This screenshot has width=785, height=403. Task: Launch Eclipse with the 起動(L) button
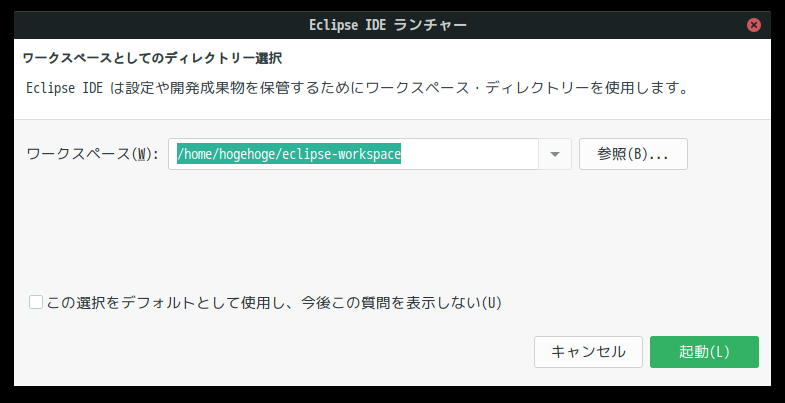pos(704,352)
